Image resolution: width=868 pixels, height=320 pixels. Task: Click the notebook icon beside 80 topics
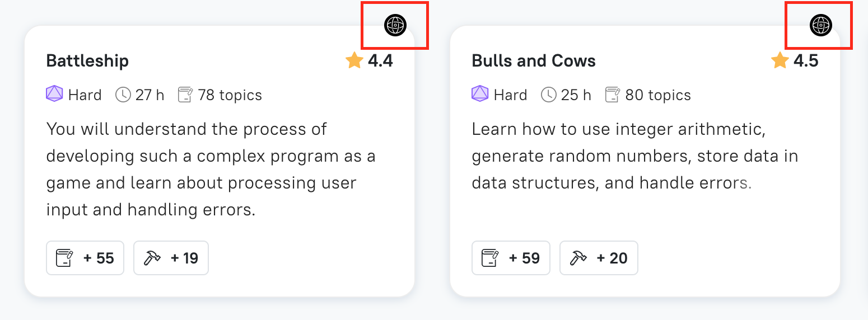(613, 95)
